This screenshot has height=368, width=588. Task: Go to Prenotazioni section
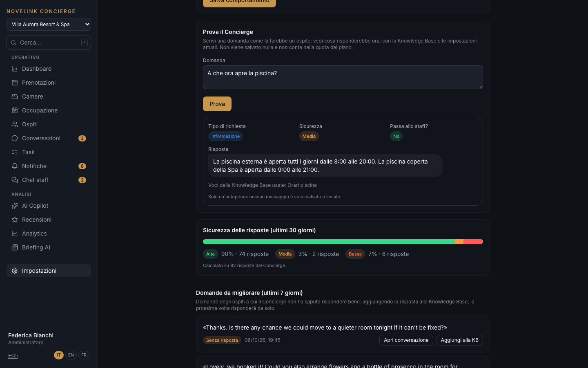(x=49, y=83)
